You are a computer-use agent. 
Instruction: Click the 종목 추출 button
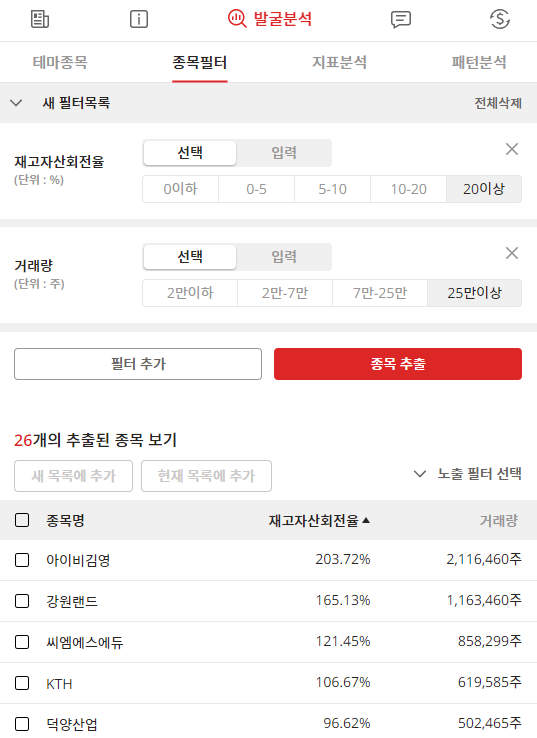click(398, 364)
